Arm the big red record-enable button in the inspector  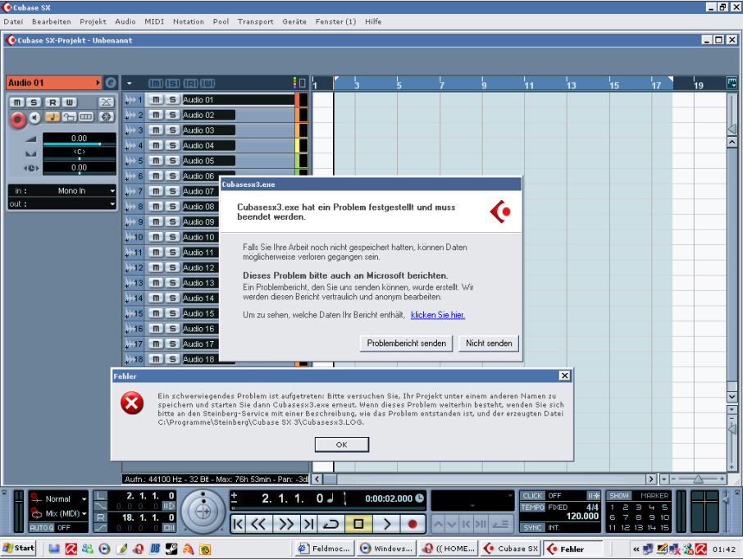tap(18, 120)
